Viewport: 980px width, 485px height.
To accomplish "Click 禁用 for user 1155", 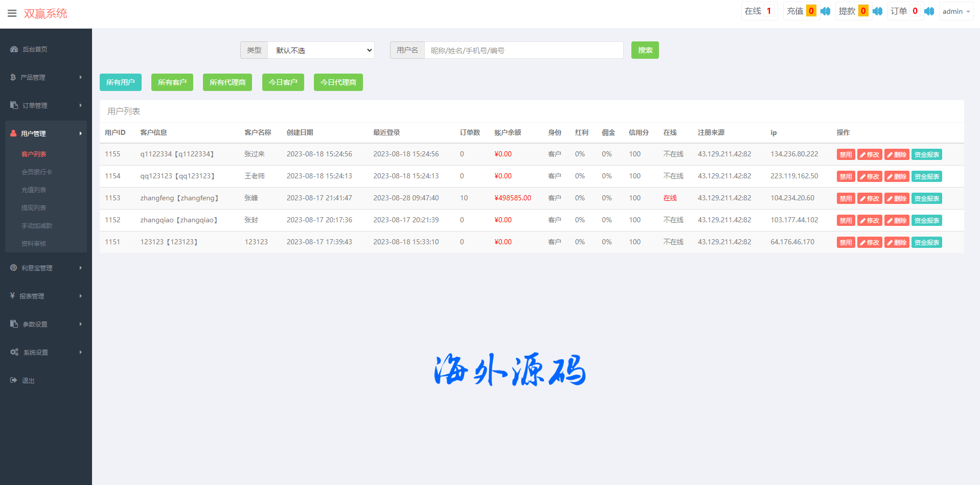I will coord(846,155).
